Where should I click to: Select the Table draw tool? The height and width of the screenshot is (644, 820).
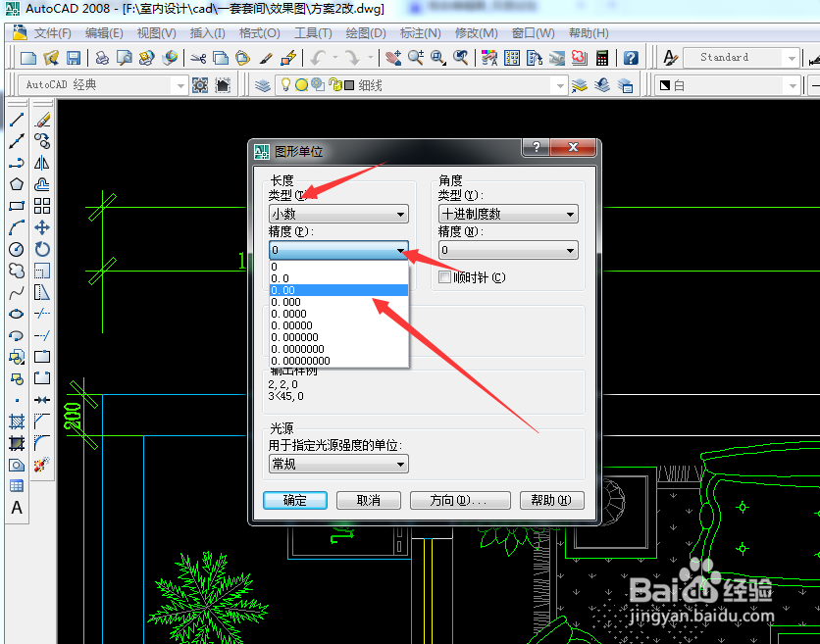[x=17, y=485]
